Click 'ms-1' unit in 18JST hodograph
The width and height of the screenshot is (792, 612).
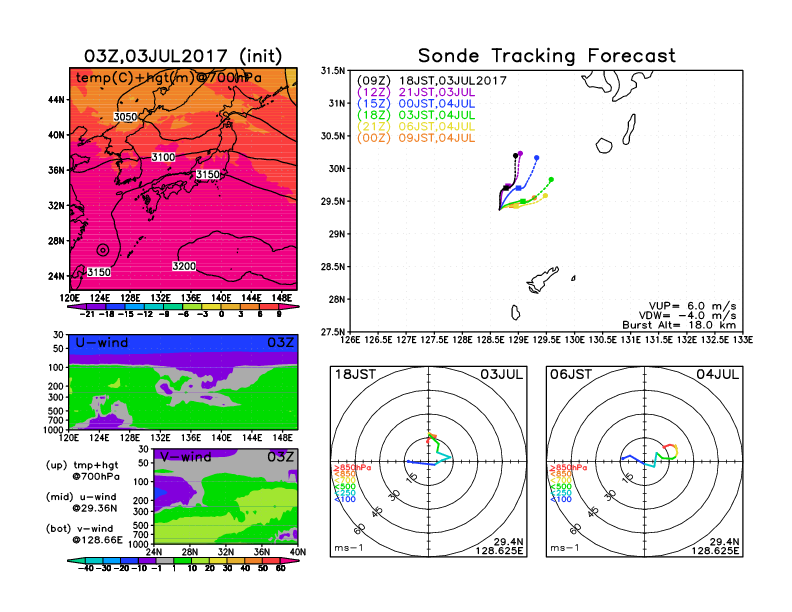point(349,548)
